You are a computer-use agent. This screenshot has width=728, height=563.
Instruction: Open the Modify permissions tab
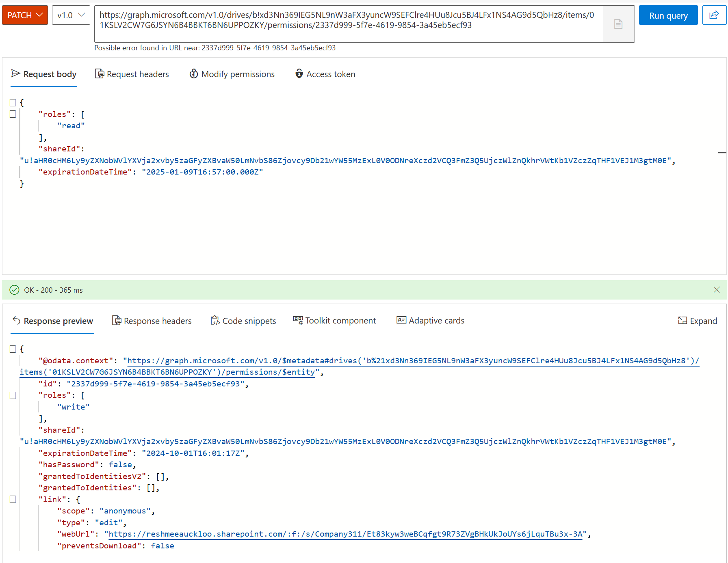[x=232, y=74]
